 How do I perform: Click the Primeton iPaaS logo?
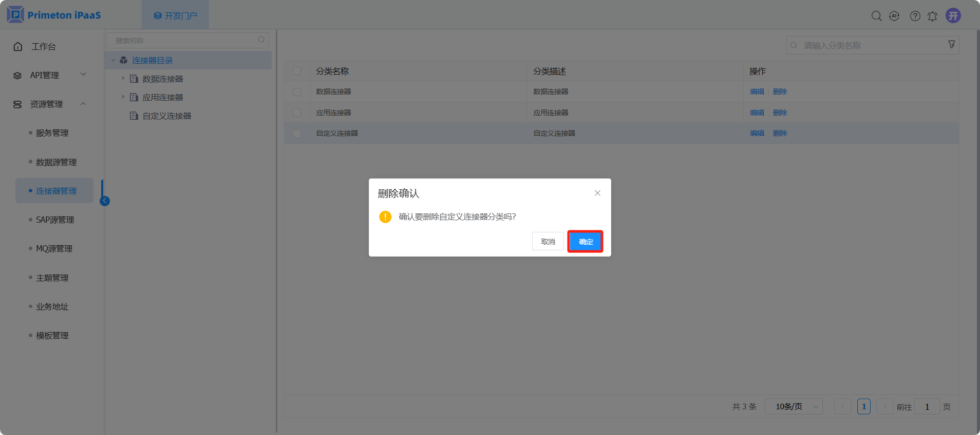[x=54, y=15]
